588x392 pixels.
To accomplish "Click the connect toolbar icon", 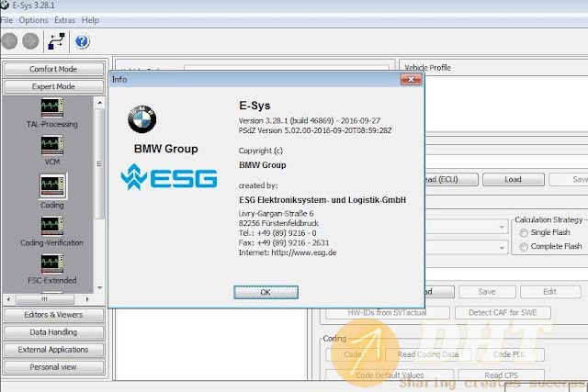I will click(x=57, y=41).
